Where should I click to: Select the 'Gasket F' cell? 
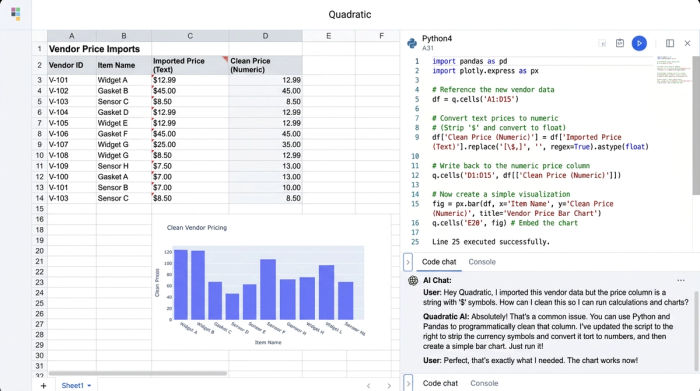point(124,134)
